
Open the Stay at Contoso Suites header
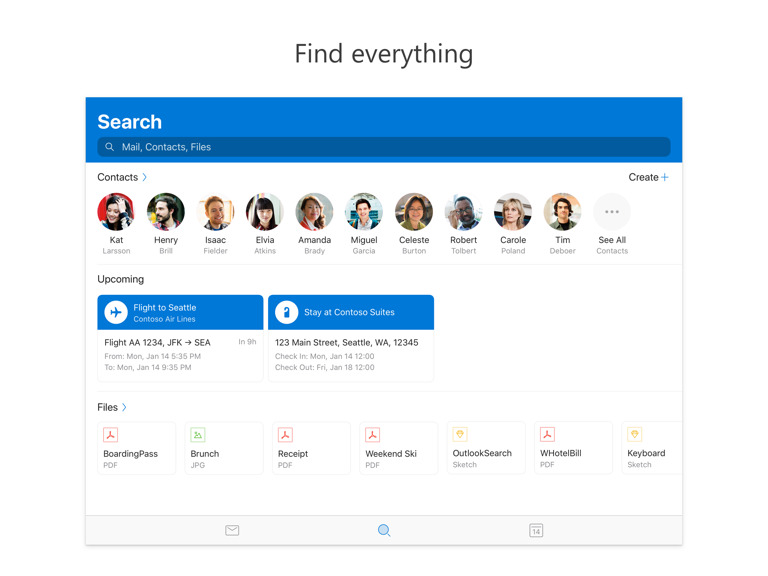tap(351, 312)
